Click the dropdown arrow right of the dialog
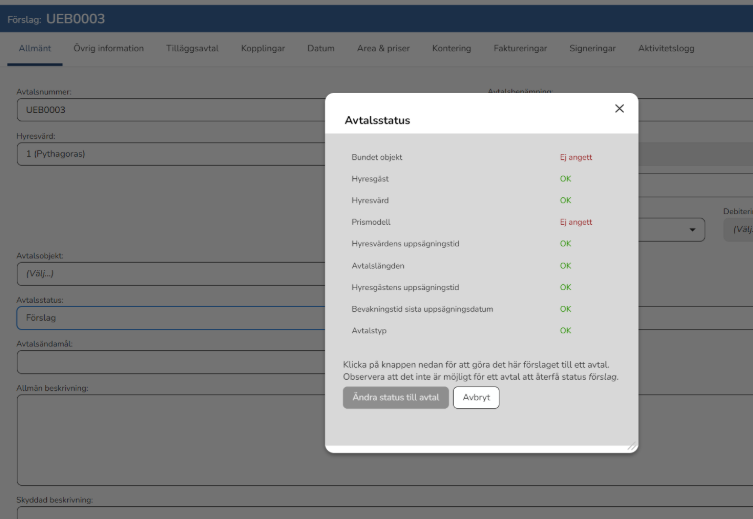 pyautogui.click(x=692, y=230)
